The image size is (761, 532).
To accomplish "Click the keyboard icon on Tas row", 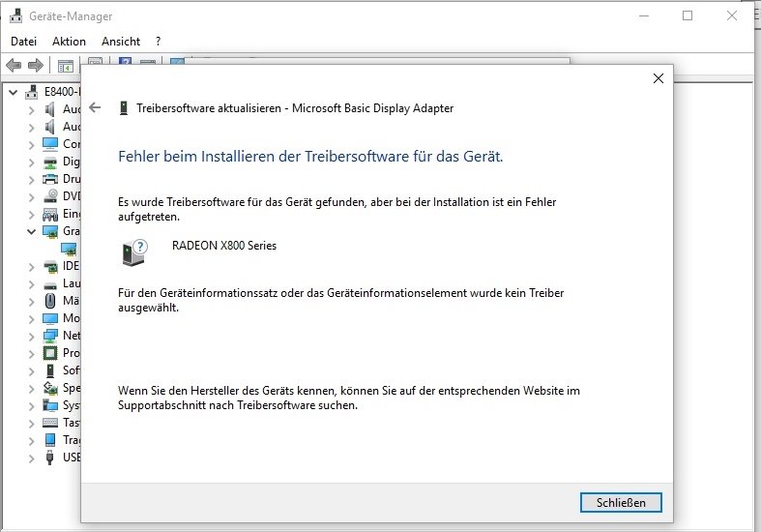I will pyautogui.click(x=50, y=423).
